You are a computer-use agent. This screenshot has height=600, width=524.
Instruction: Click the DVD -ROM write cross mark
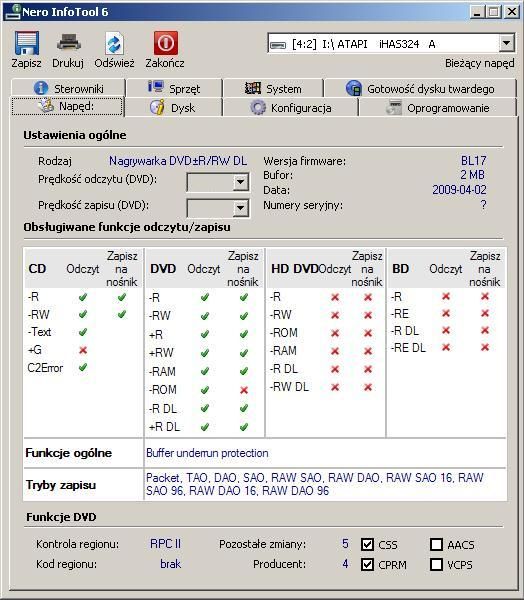pyautogui.click(x=244, y=390)
